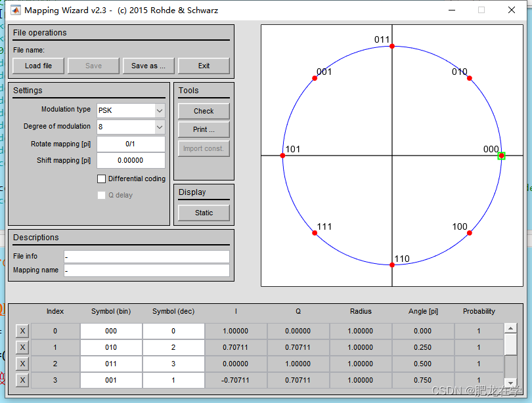The image size is (532, 403).
Task: Click I value -0.70711
Action: [x=236, y=380]
